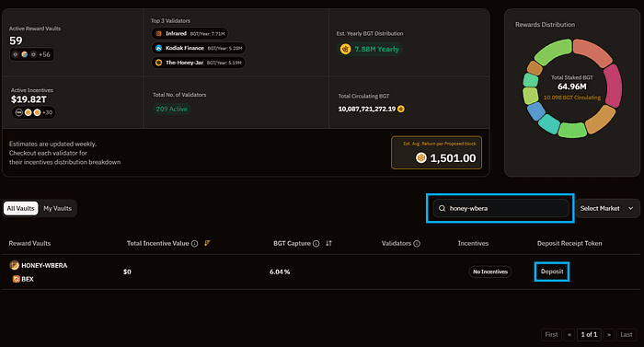Go to Last page in pagination
The width and height of the screenshot is (644, 347).
[627, 335]
